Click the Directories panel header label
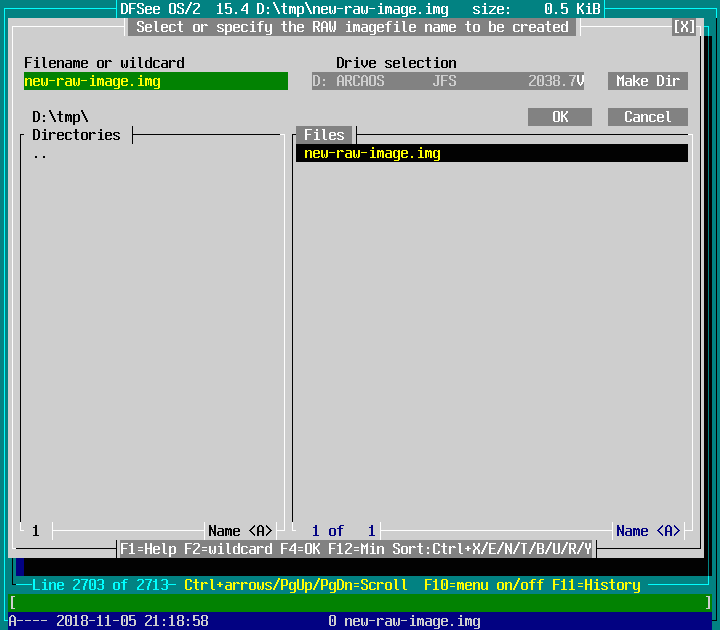The height and width of the screenshot is (630, 720). click(x=76, y=135)
